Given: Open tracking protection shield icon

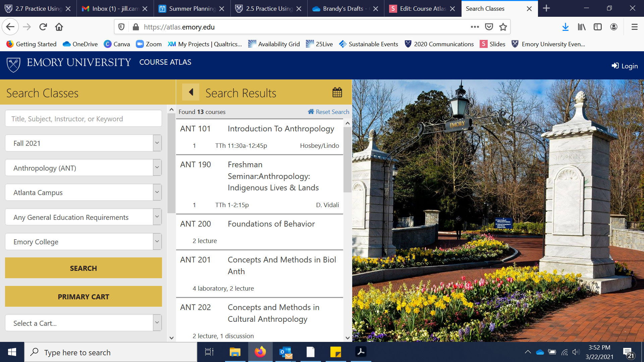Looking at the screenshot, I should (x=122, y=27).
